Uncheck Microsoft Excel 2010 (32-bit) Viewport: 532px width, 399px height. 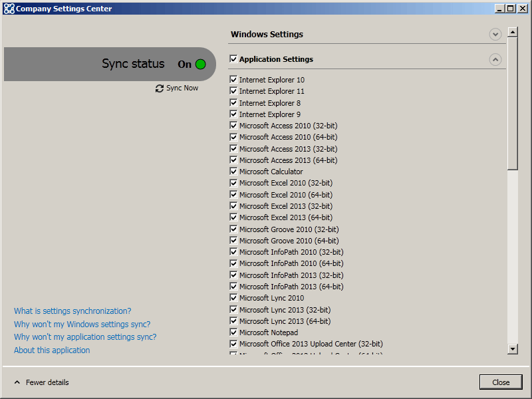[x=233, y=183]
